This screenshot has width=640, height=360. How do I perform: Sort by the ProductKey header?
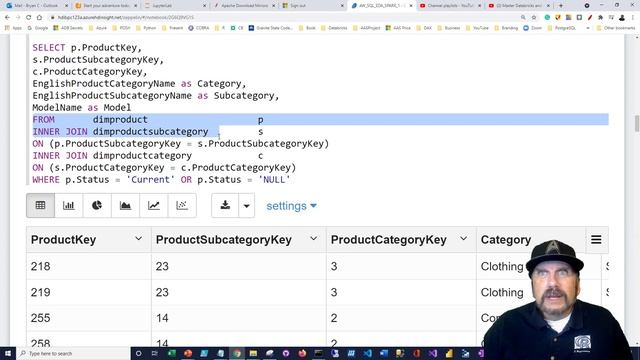point(63,240)
